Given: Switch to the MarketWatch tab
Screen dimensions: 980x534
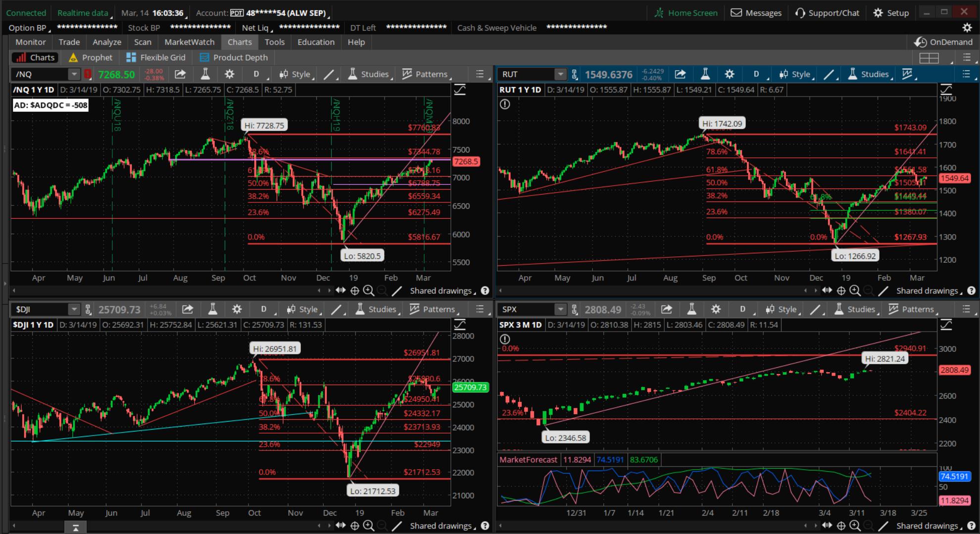Looking at the screenshot, I should pyautogui.click(x=189, y=42).
